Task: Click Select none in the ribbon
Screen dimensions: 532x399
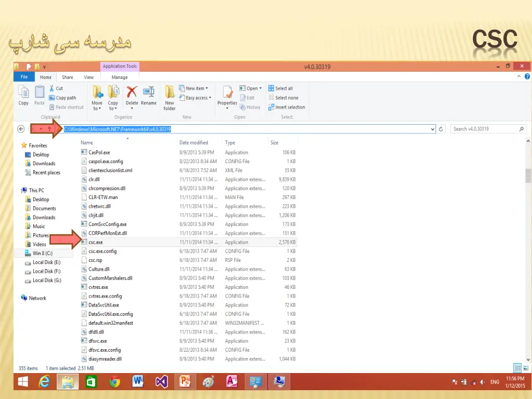Action: 283,98
